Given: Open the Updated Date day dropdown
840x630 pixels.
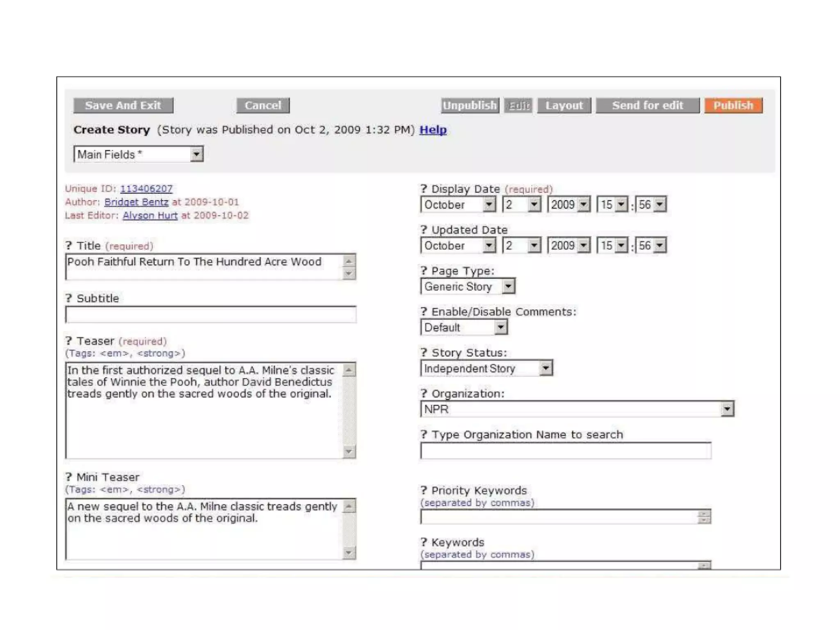Looking at the screenshot, I should tap(522, 245).
